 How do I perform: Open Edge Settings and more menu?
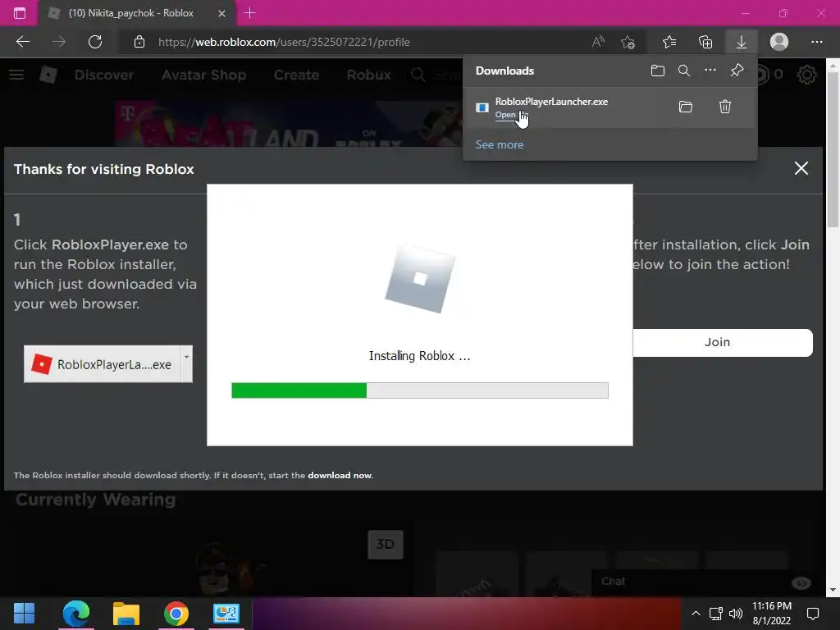tap(816, 42)
